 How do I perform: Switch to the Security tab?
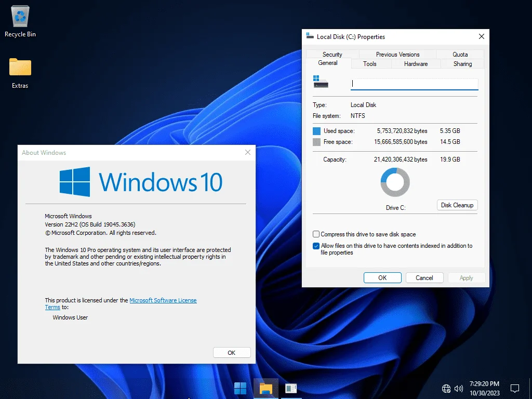332,54
